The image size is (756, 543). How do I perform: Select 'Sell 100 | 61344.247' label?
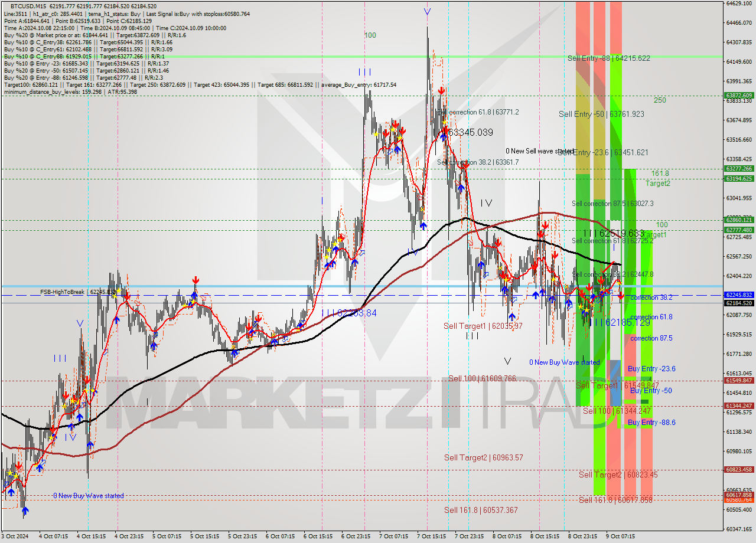tap(617, 411)
